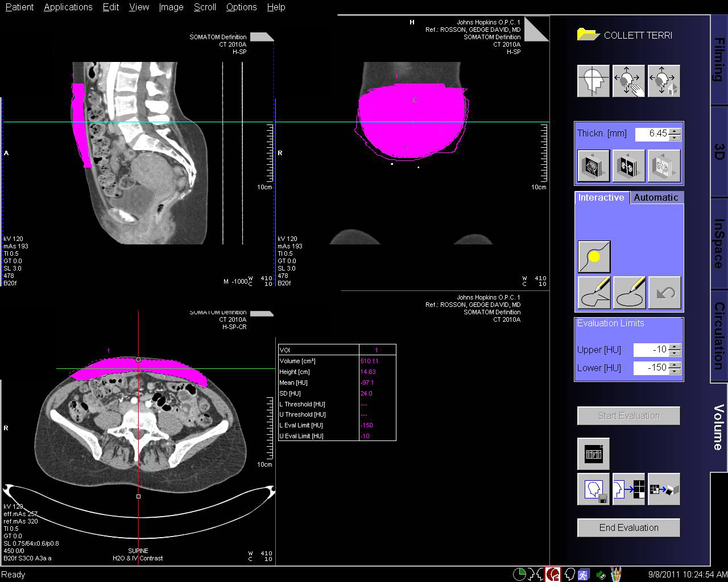Click the green arrow transfer status icon
728x582 pixels.
601,574
